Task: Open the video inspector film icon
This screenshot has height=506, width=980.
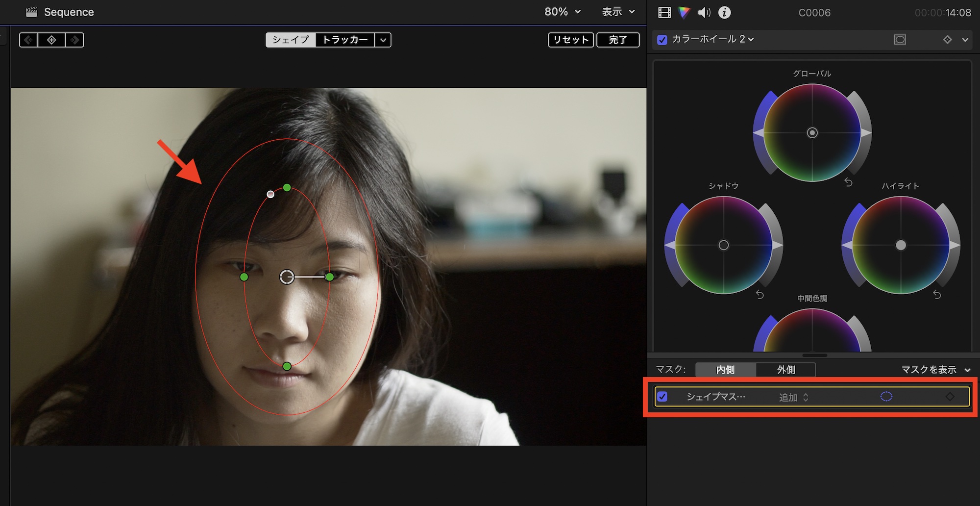Action: (664, 13)
